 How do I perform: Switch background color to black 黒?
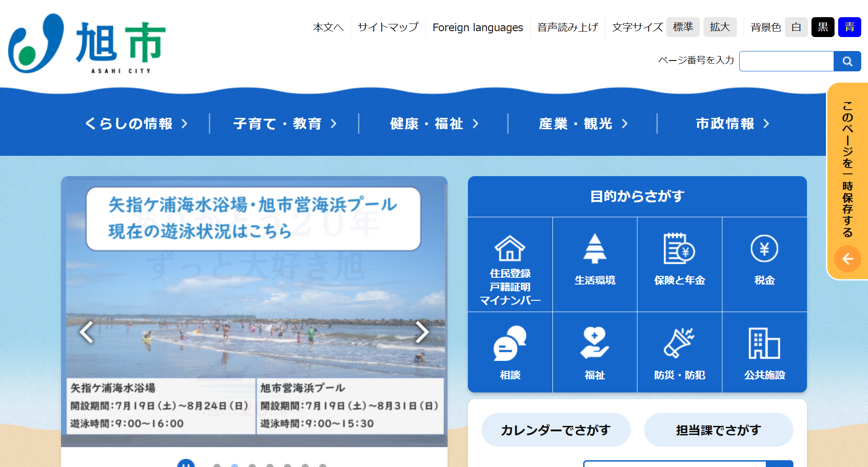pos(823,27)
